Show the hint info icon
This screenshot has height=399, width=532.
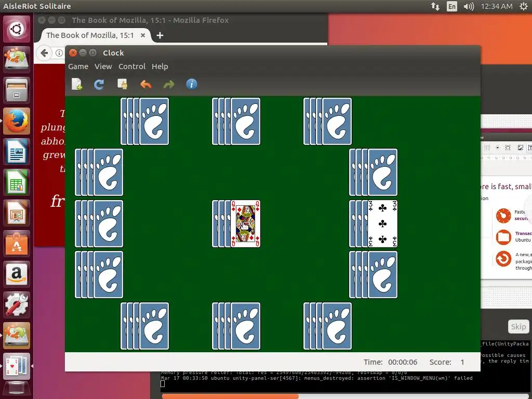pyautogui.click(x=192, y=84)
